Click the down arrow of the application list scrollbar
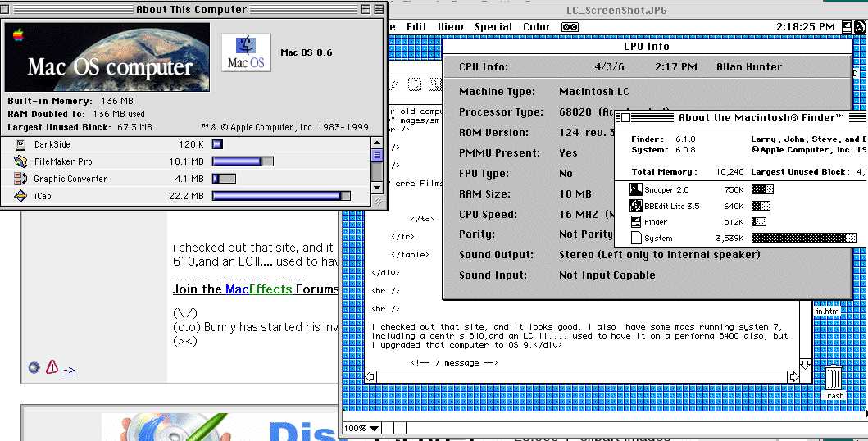Viewport: 868px width, 441px height. 376,187
